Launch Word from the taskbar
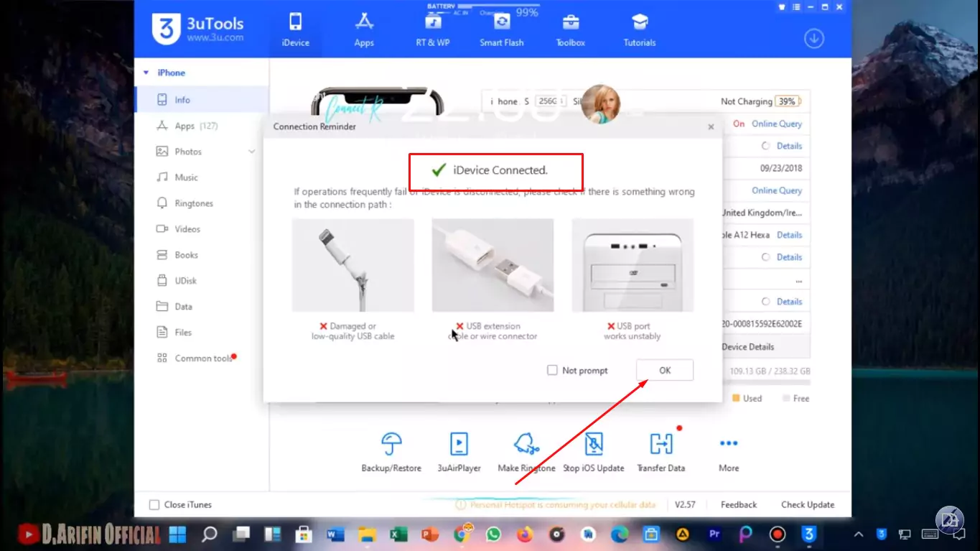 335,534
